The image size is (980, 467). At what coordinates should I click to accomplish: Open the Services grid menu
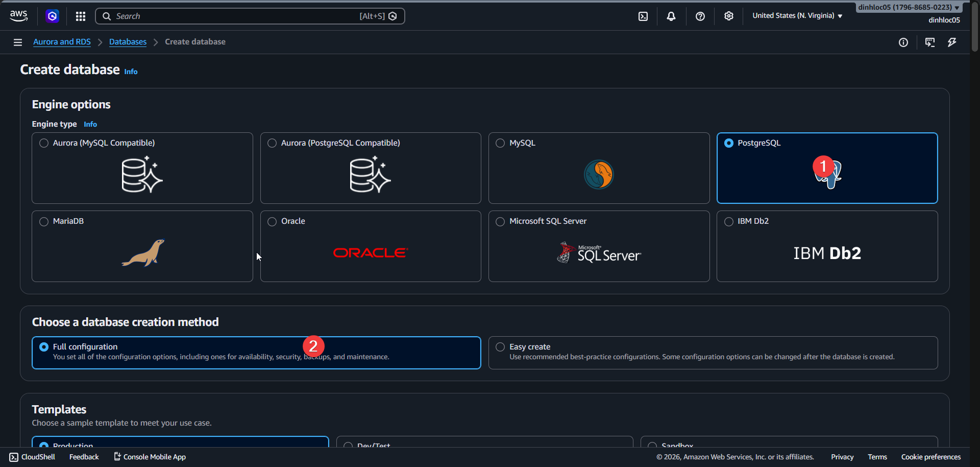point(80,16)
